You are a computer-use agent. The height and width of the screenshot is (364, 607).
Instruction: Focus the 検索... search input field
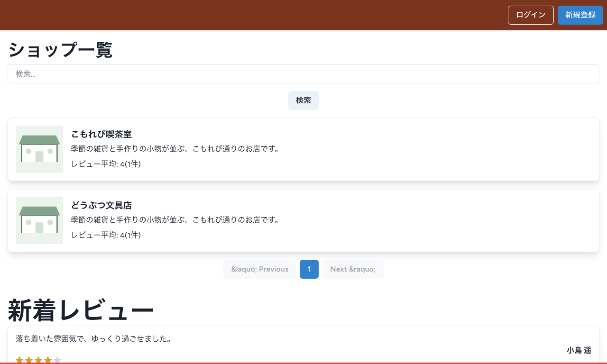point(303,74)
